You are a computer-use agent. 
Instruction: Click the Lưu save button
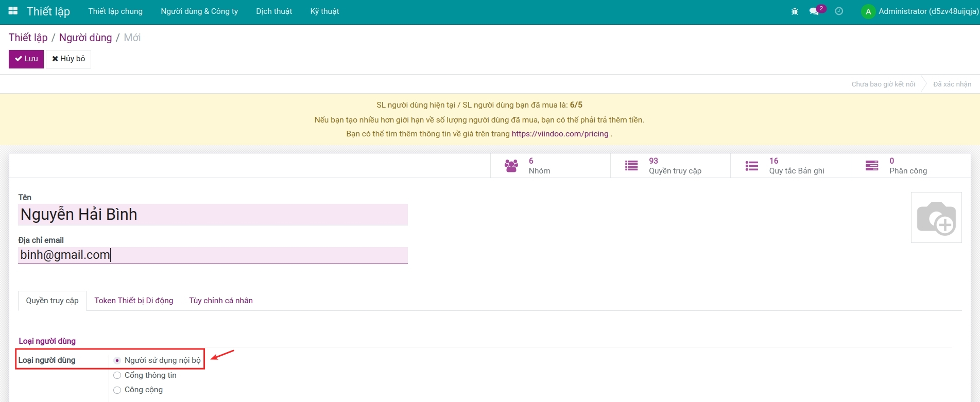(26, 59)
